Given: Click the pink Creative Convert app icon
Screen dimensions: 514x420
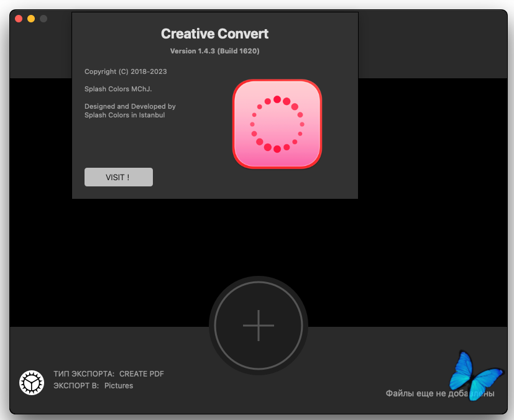Looking at the screenshot, I should (277, 124).
